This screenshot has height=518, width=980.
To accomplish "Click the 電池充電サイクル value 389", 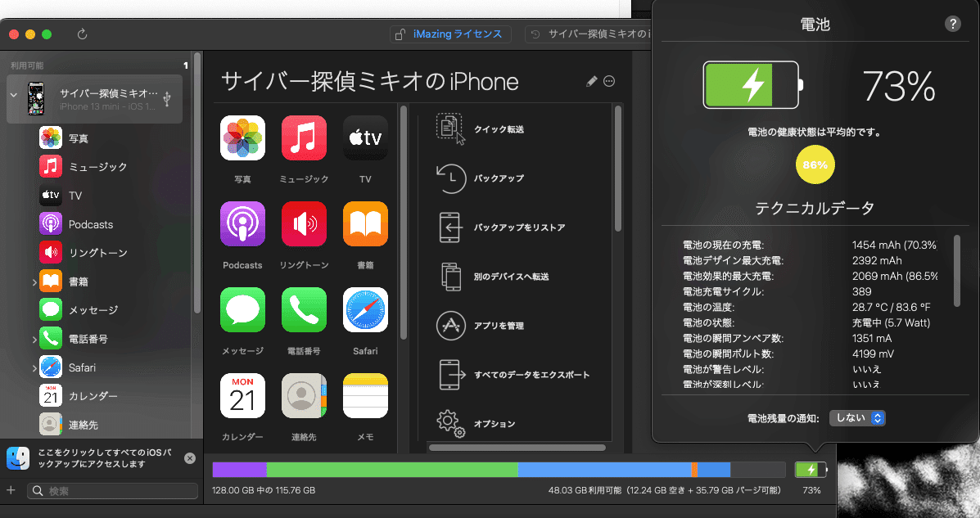I will pos(861,292).
